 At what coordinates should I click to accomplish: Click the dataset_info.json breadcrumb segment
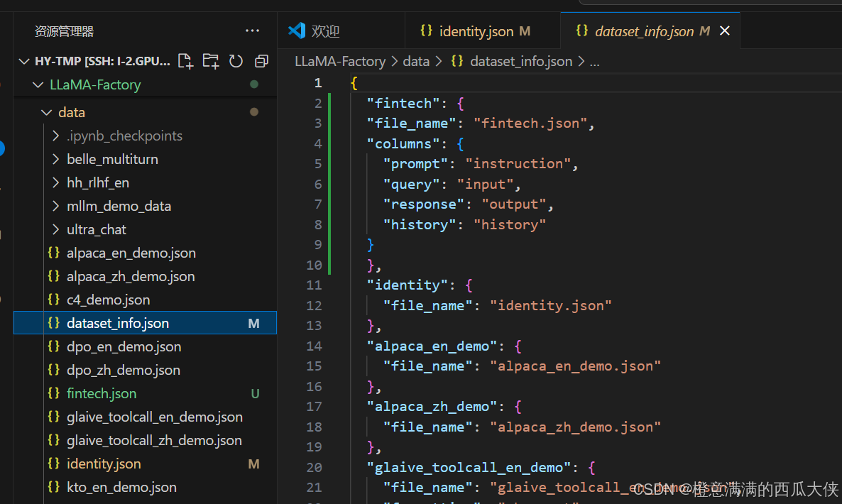[521, 61]
